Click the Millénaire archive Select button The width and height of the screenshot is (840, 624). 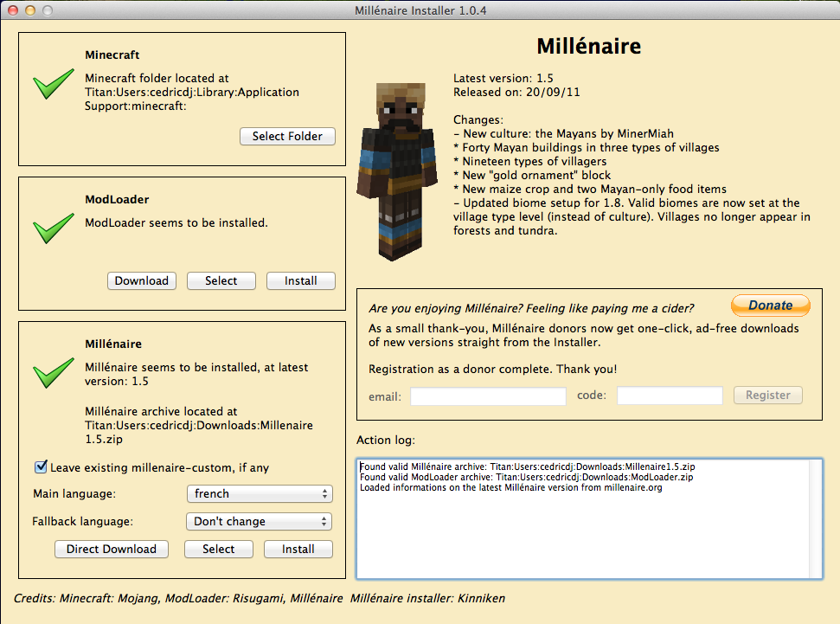[x=219, y=549]
